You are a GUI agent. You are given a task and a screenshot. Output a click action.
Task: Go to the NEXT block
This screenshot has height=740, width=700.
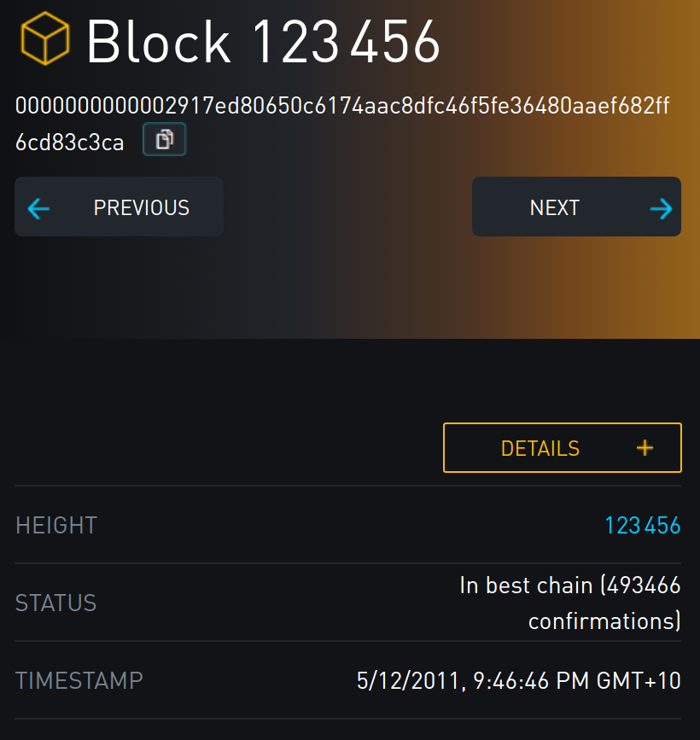[576, 207]
